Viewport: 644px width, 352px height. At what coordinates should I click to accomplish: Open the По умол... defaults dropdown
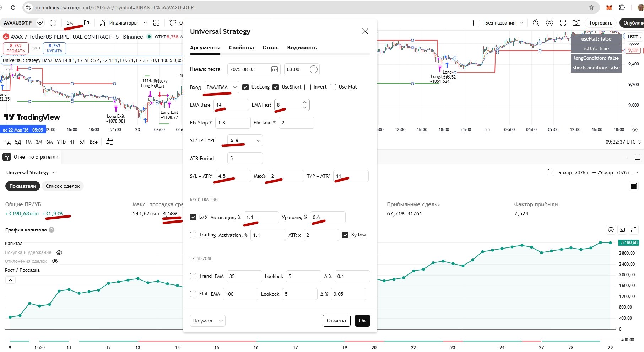coord(208,321)
